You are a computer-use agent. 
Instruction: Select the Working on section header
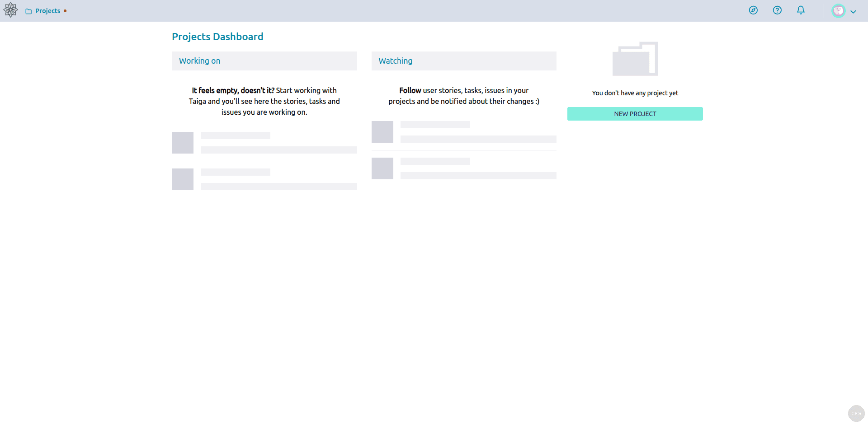coord(199,61)
